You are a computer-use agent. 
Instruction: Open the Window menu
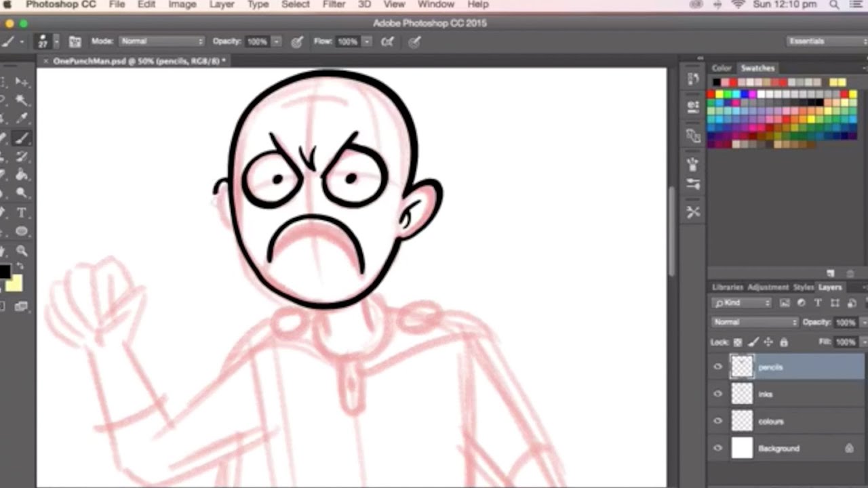pyautogui.click(x=435, y=5)
